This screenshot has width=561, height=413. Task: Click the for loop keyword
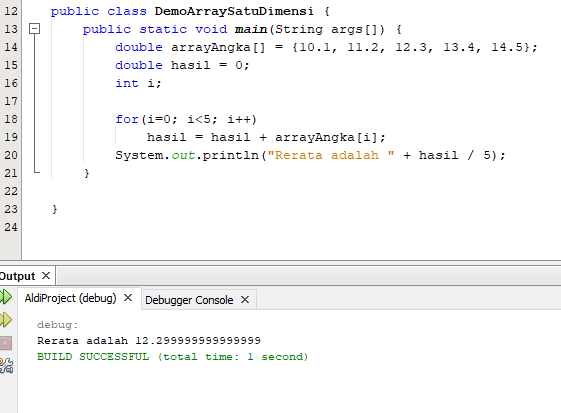127,119
